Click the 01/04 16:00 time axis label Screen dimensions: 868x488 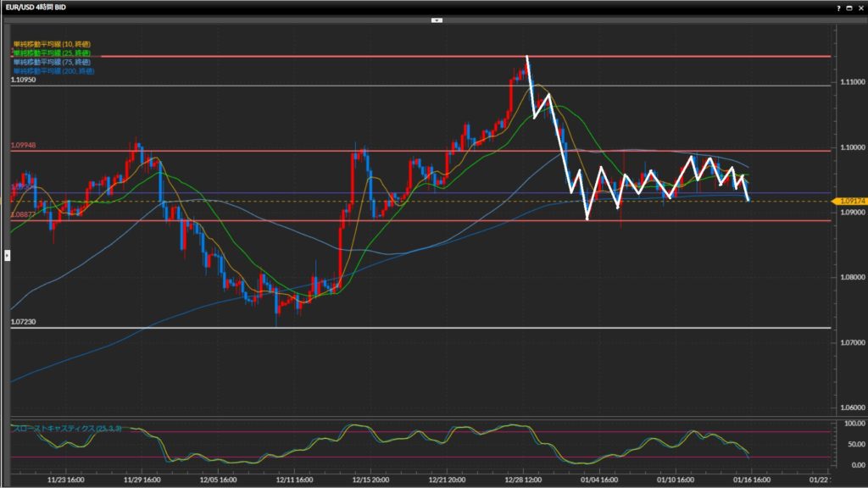click(601, 479)
